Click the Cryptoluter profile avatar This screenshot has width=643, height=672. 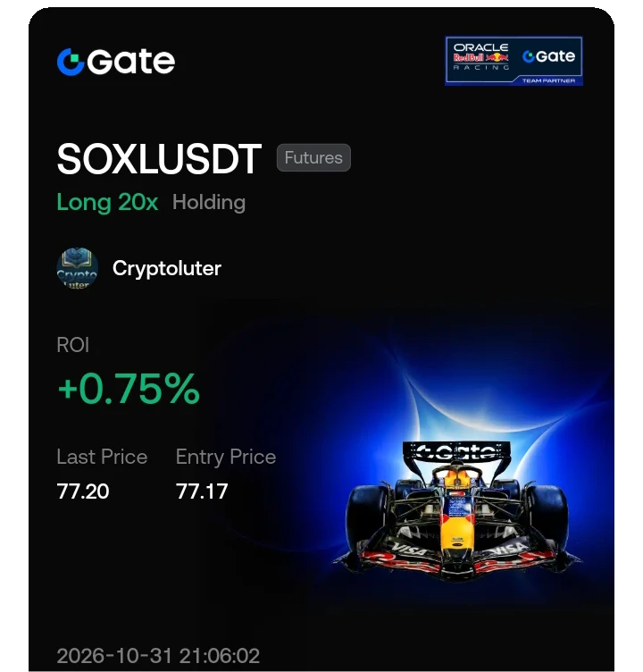[x=77, y=268]
